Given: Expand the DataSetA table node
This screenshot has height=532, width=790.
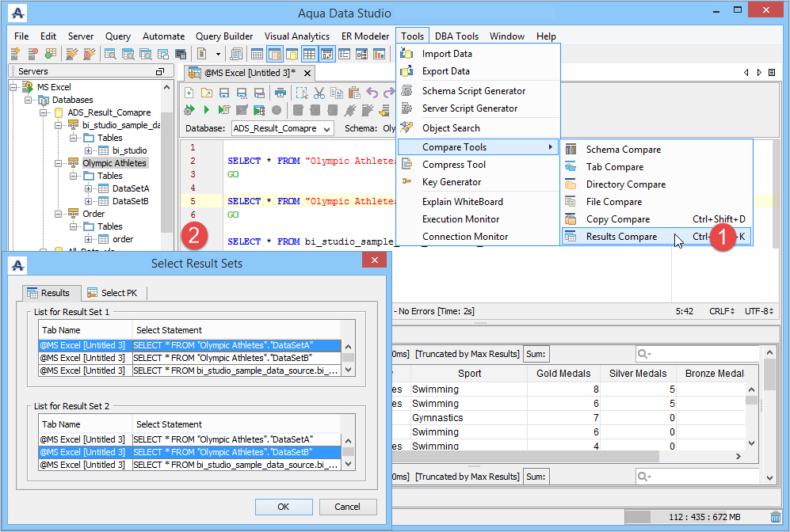Looking at the screenshot, I should 89,188.
